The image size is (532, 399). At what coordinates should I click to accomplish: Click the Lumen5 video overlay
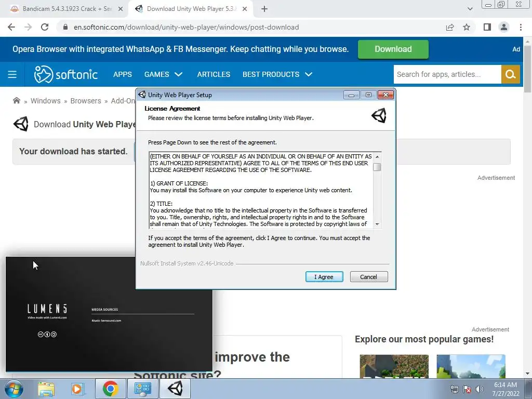coord(109,314)
